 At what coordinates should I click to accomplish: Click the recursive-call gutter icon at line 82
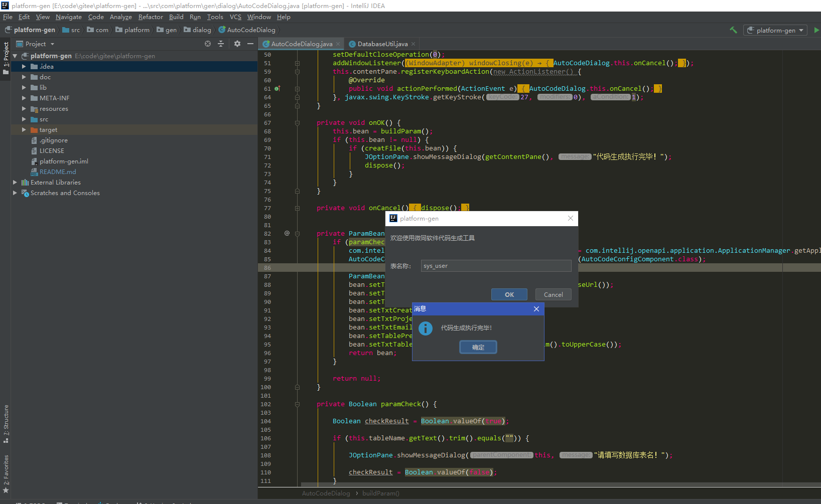pyautogui.click(x=287, y=233)
